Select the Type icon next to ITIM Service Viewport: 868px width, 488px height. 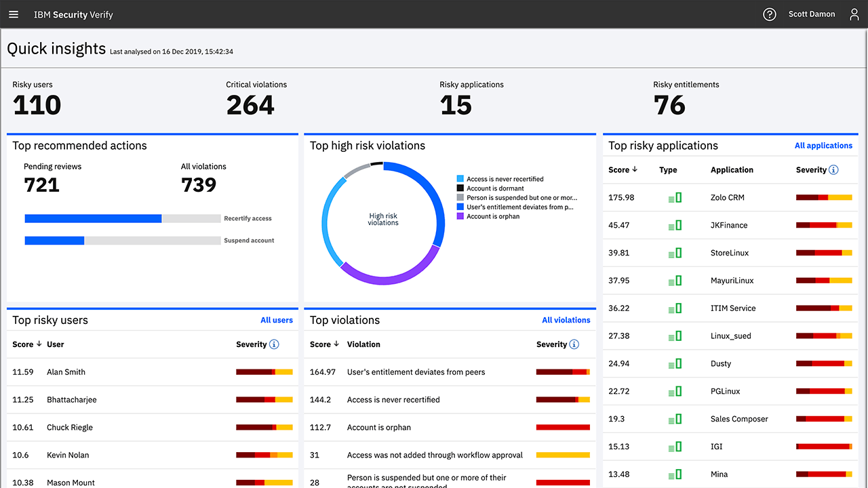pyautogui.click(x=675, y=308)
